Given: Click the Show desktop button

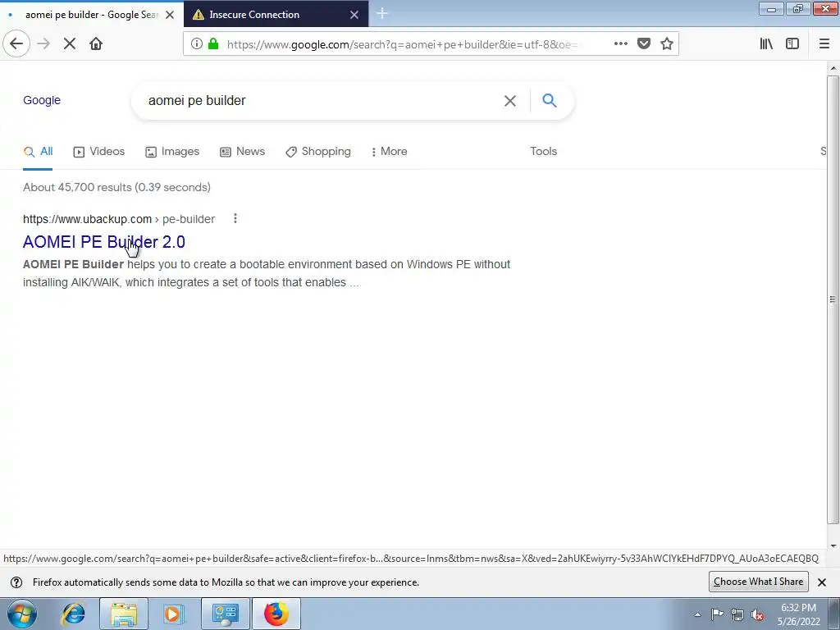Looking at the screenshot, I should 834,614.
